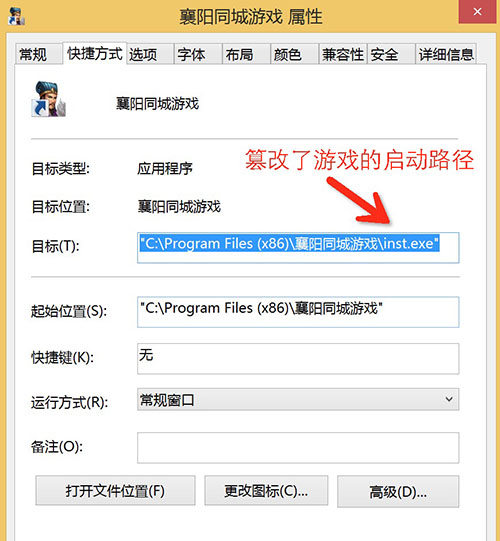500x541 pixels.
Task: Open the 高级(D)... settings button
Action: click(x=398, y=492)
